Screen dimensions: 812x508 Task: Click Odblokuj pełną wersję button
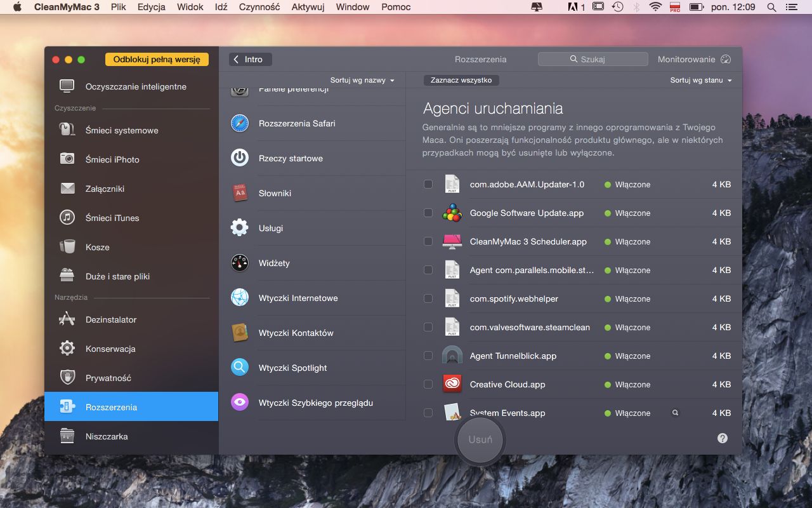pos(157,59)
